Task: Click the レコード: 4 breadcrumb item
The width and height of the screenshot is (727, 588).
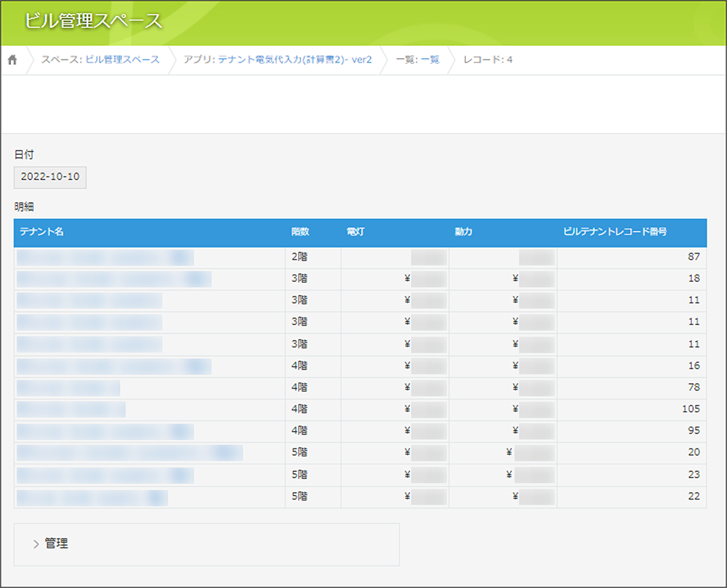Action: pos(488,60)
